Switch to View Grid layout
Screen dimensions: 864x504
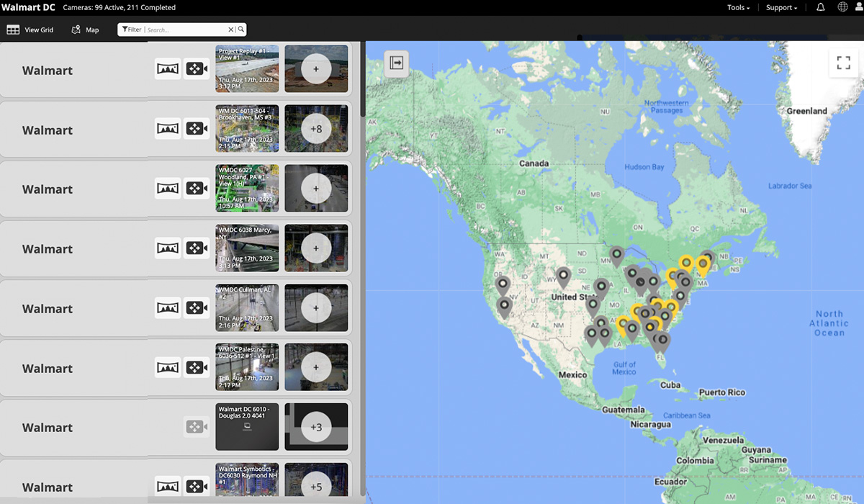click(x=30, y=30)
